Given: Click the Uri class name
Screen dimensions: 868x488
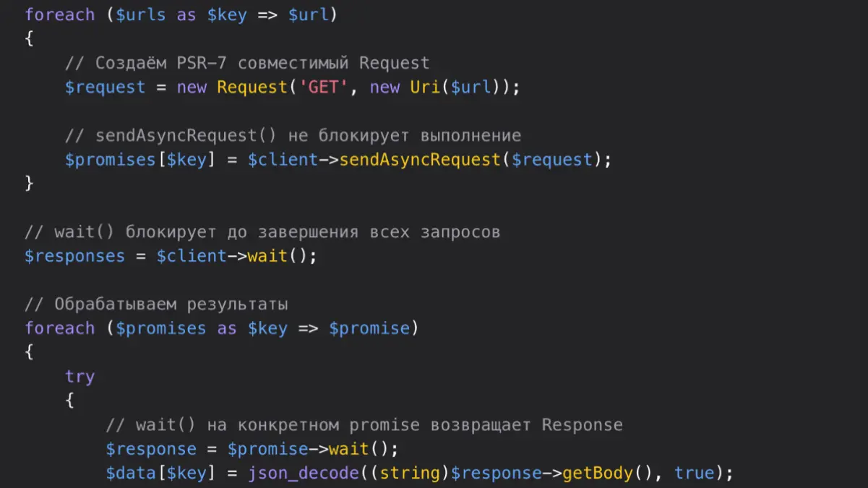Looking at the screenshot, I should pos(424,87).
